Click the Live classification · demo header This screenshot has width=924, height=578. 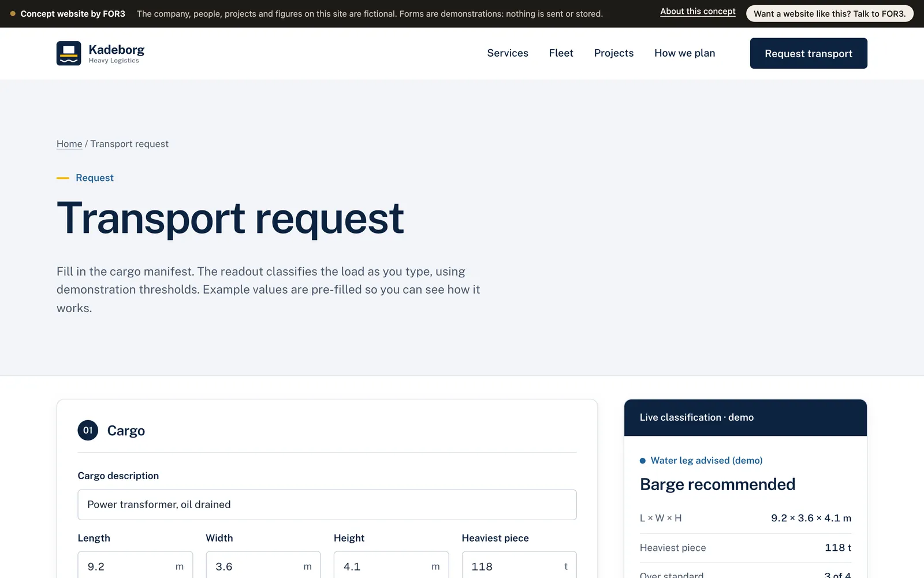point(746,417)
